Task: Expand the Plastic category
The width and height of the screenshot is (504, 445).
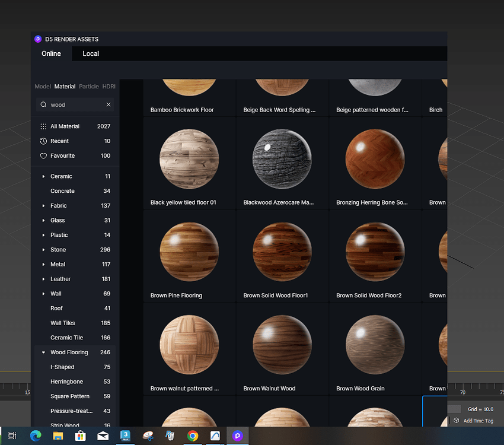Action: click(x=43, y=235)
